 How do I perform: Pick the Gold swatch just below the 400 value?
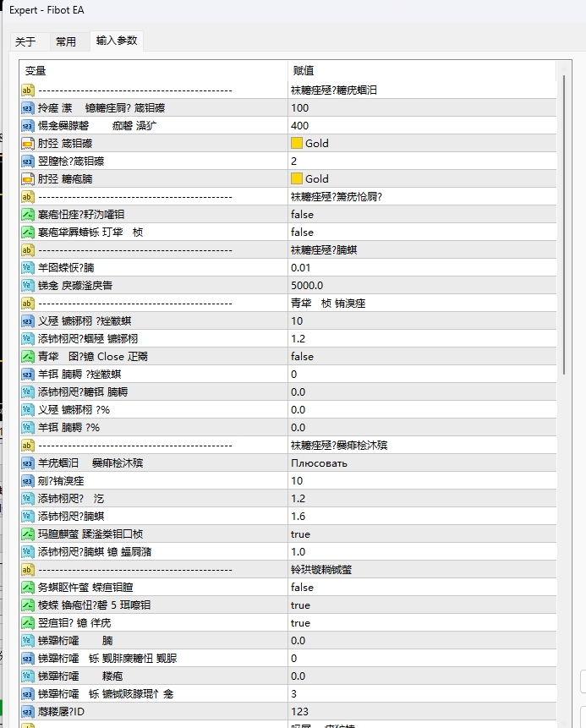(297, 144)
